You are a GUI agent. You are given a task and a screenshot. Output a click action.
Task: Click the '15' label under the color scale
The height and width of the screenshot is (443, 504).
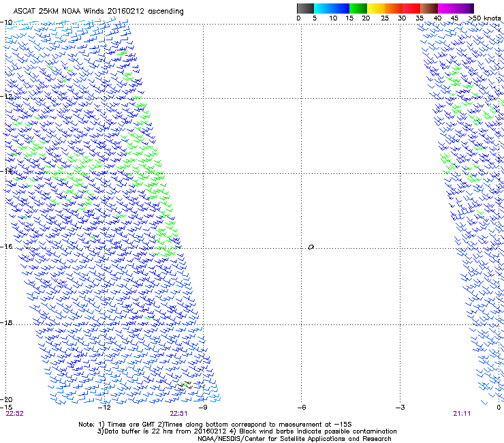349,18
